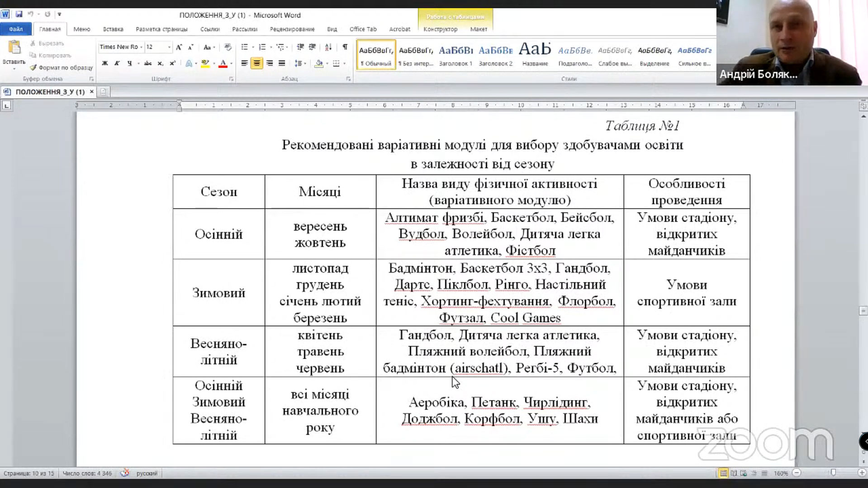
Task: Decrease paragraph indent
Action: click(300, 47)
